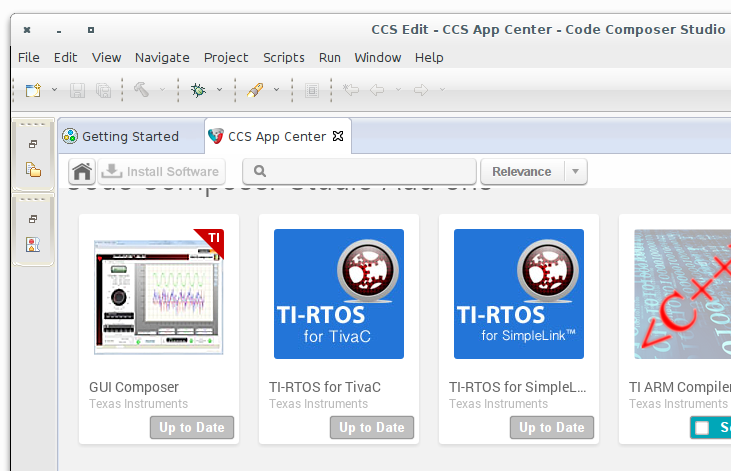The width and height of the screenshot is (731, 471).
Task: Click Texas Instruments under GUI Composer
Action: [138, 404]
